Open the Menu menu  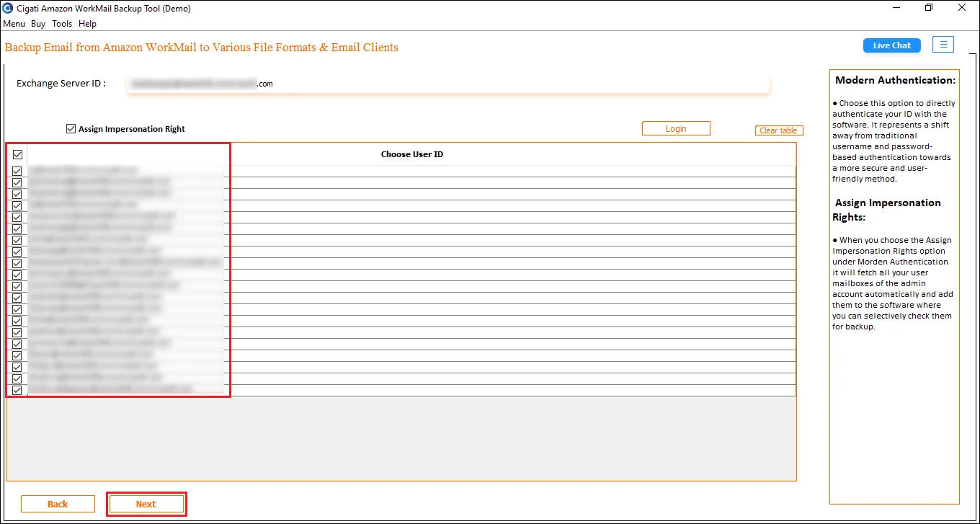pyautogui.click(x=14, y=24)
